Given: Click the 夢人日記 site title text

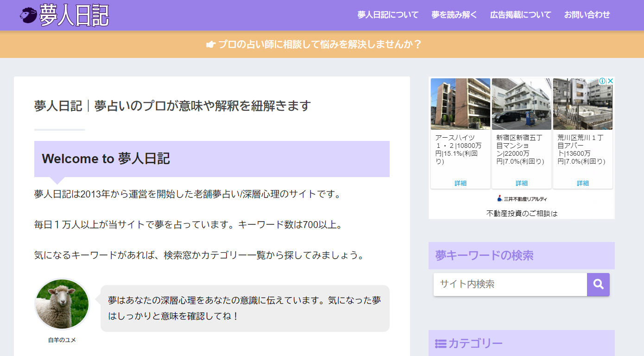Looking at the screenshot, I should click(x=74, y=15).
